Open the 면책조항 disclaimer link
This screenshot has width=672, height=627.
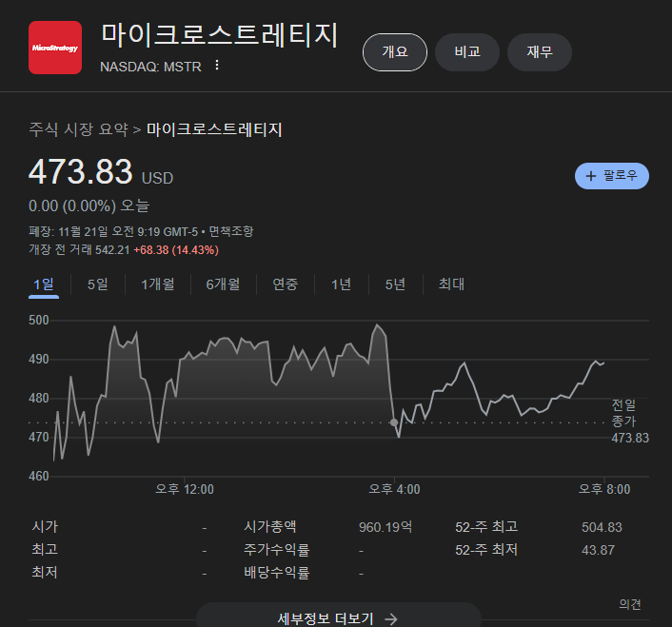point(231,232)
